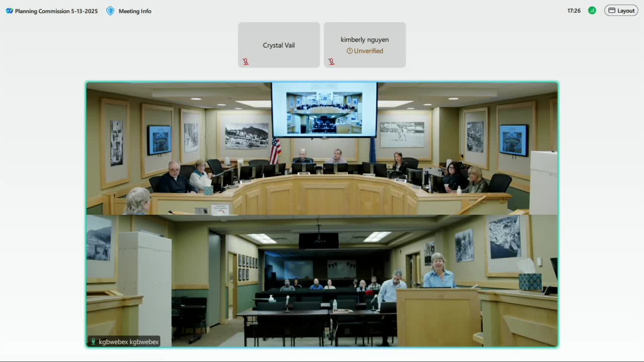Click the Unverified label under kimberly nguyen

click(x=368, y=51)
